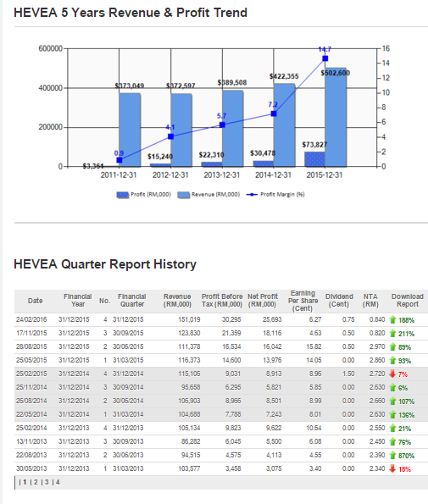Select the 28/08/2015 date cell
Image resolution: width=428 pixels, height=504 pixels.
[31, 346]
